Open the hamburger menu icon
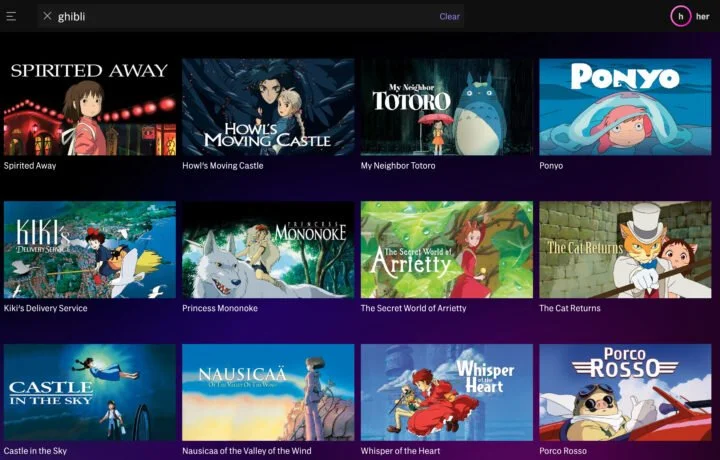Screen dimensions: 720x460 pyautogui.click(x=11, y=16)
